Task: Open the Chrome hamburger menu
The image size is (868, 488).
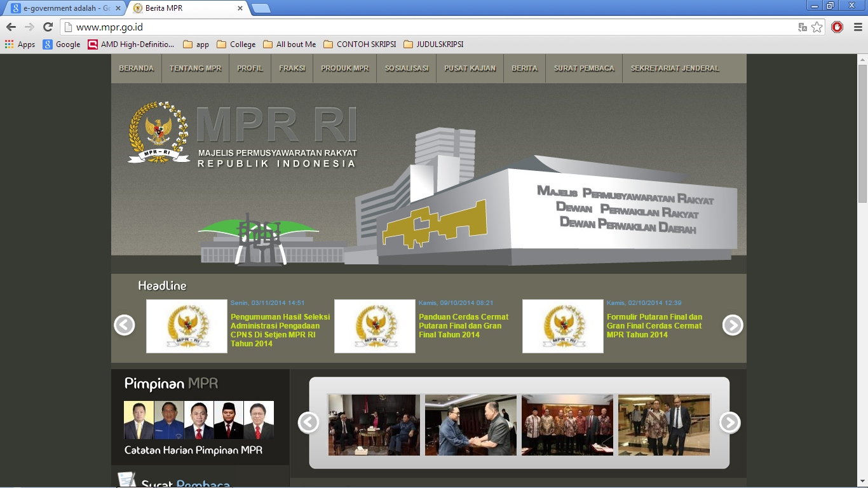Action: (857, 27)
